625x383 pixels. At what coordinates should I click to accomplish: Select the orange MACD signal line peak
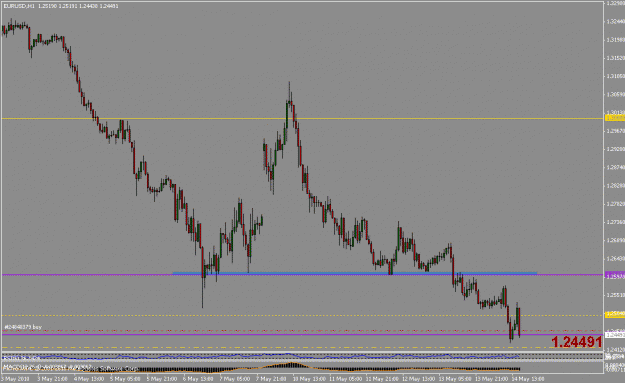[292, 363]
